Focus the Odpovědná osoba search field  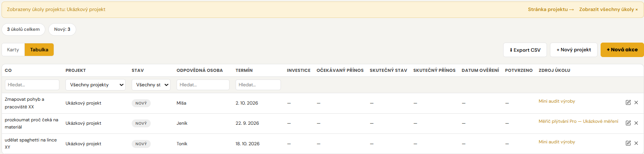[x=203, y=85]
